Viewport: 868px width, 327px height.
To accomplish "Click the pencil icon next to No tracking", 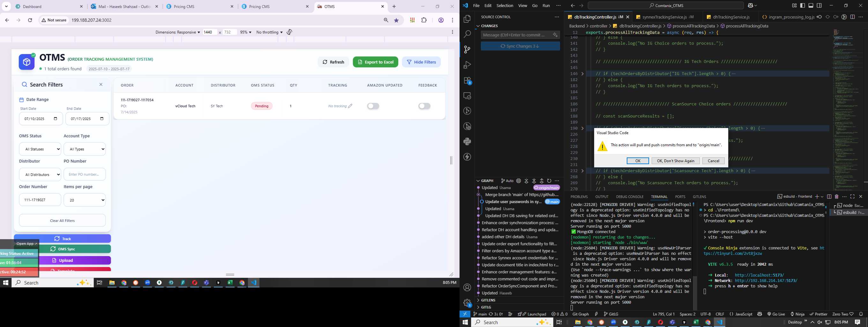I will click(x=350, y=106).
